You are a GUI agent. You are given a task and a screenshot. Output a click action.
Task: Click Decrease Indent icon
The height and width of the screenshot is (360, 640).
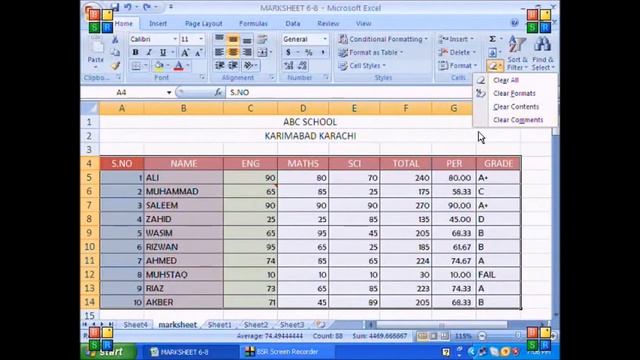point(220,65)
